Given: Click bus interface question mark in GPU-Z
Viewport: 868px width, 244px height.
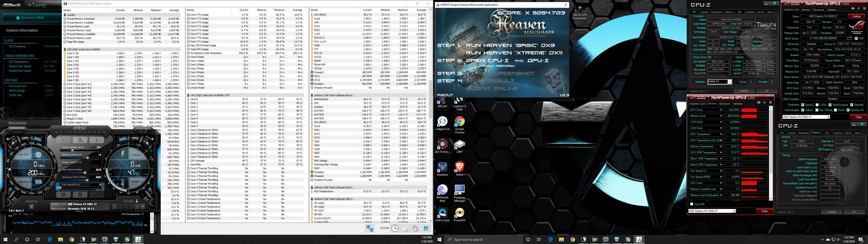Looking at the screenshot, I should point(864,49).
